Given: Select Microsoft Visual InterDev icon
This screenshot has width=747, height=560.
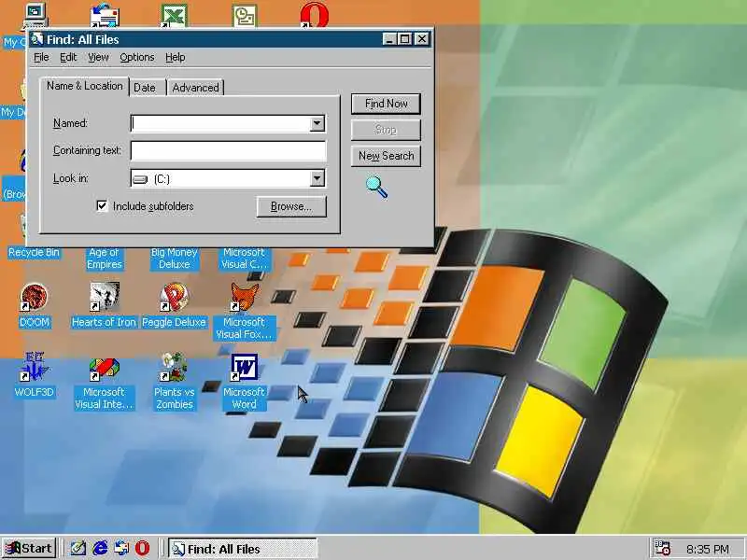Looking at the screenshot, I should tap(104, 369).
